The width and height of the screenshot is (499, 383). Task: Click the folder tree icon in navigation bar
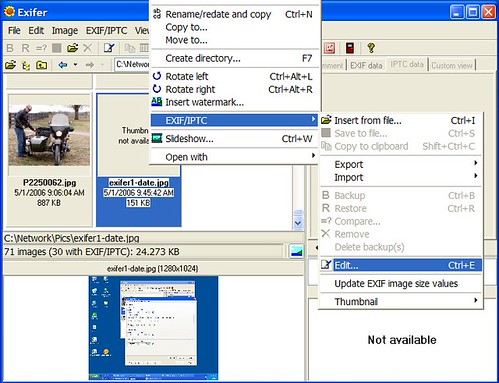coord(26,65)
